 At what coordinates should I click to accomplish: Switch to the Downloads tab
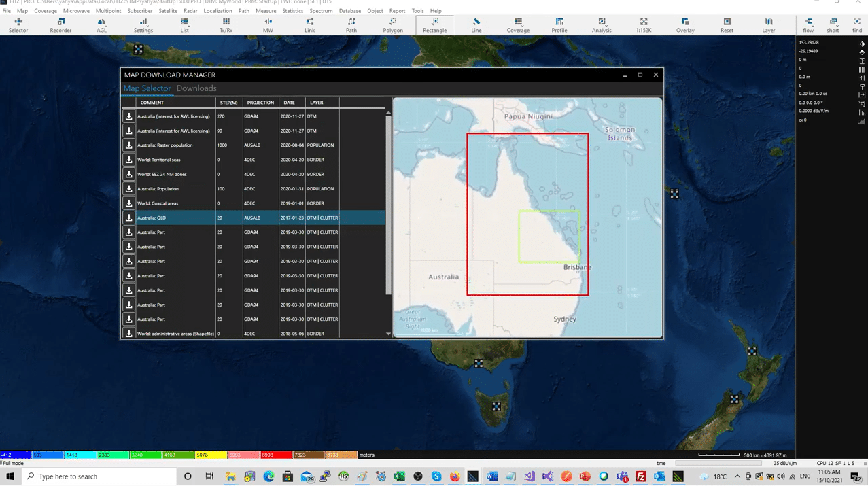click(x=196, y=88)
